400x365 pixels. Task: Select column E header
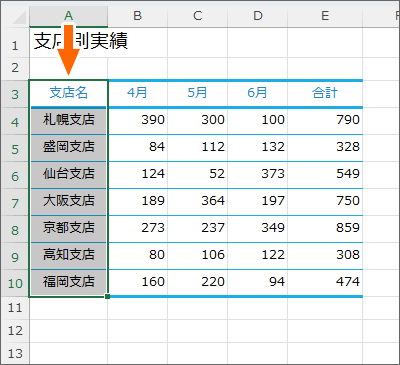point(325,16)
